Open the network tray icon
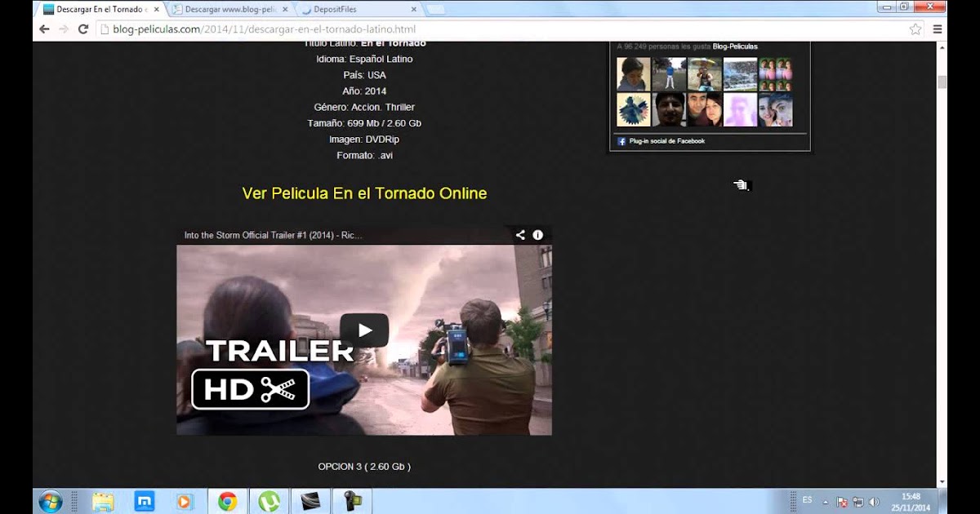Image resolution: width=980 pixels, height=514 pixels. (857, 502)
